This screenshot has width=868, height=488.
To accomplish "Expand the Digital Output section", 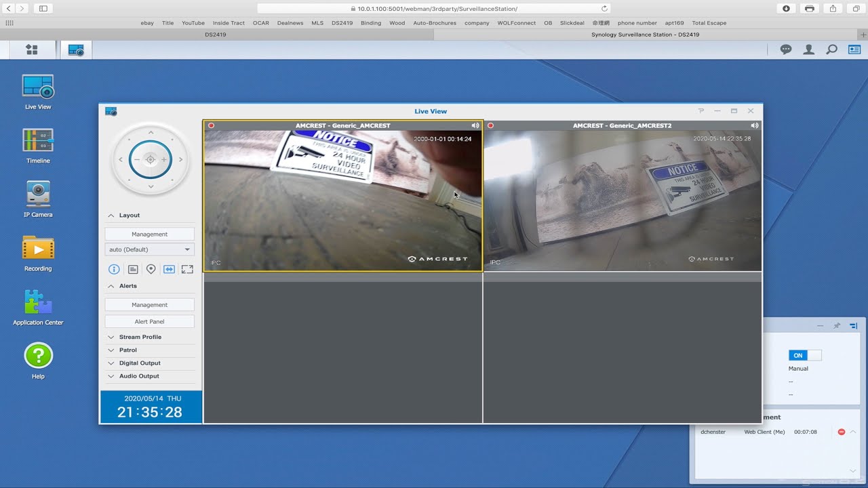I will 111,363.
